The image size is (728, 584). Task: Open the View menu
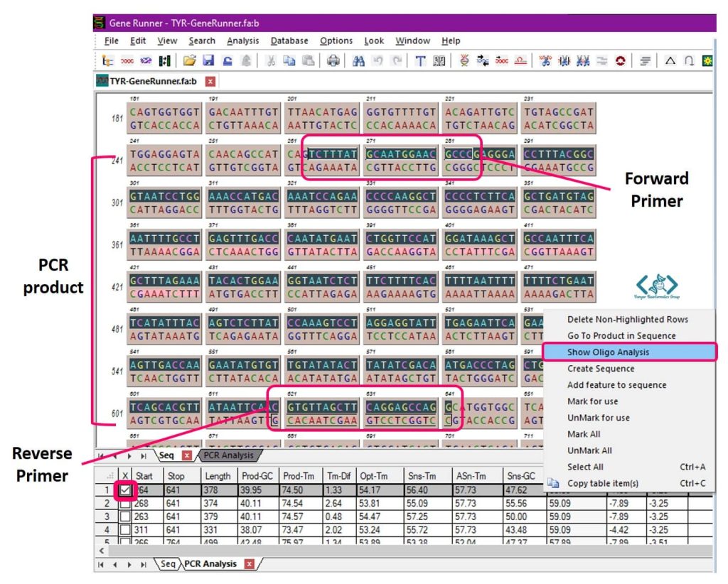click(167, 40)
